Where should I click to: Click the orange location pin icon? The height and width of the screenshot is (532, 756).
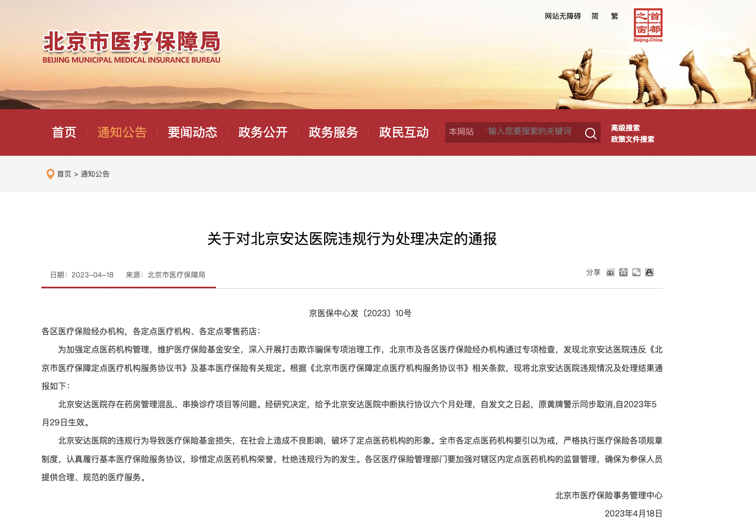(x=50, y=174)
